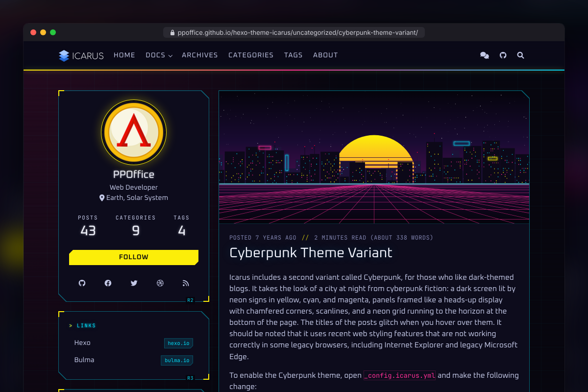The width and height of the screenshot is (588, 392).
Task: Open the comments chat icon in navbar
Action: tap(485, 55)
